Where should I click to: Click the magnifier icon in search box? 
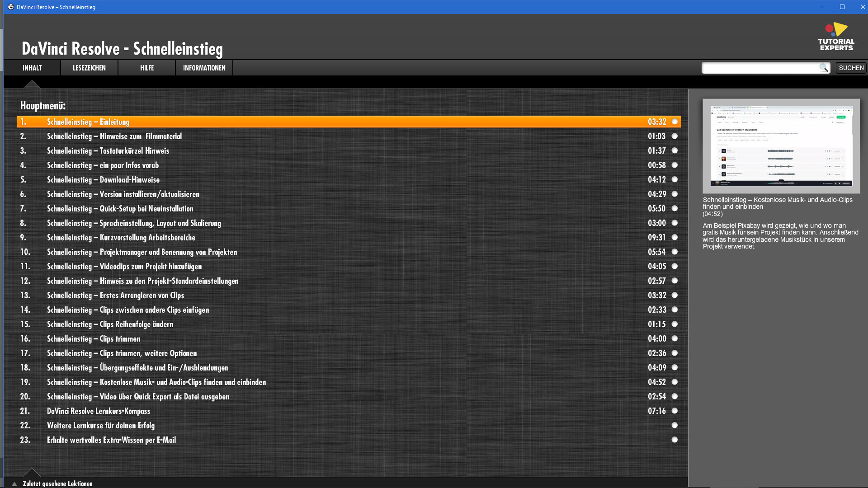[x=824, y=68]
